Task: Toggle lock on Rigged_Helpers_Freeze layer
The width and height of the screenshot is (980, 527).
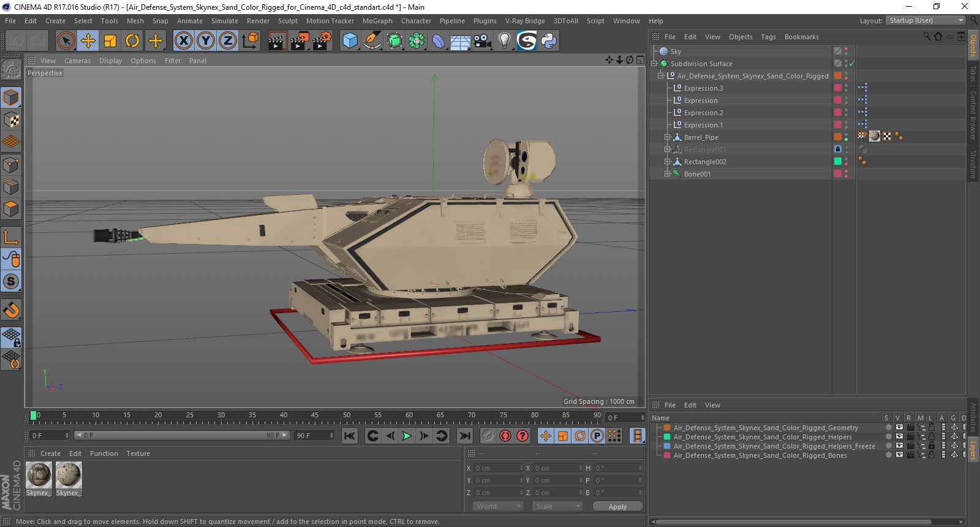Action: tap(932, 446)
